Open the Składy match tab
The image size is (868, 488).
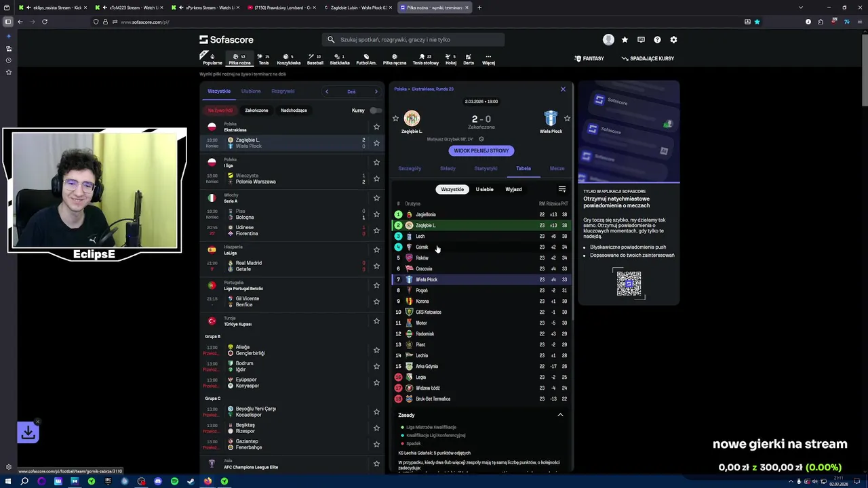tap(448, 168)
